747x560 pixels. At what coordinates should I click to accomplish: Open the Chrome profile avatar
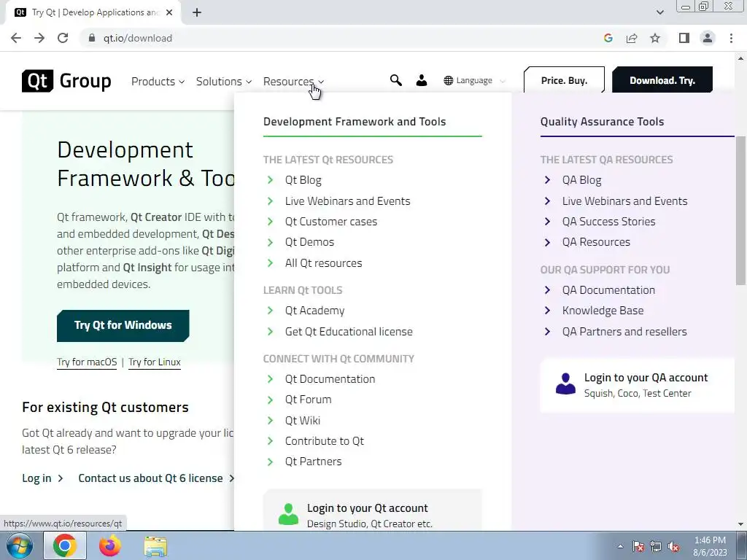[x=708, y=38]
